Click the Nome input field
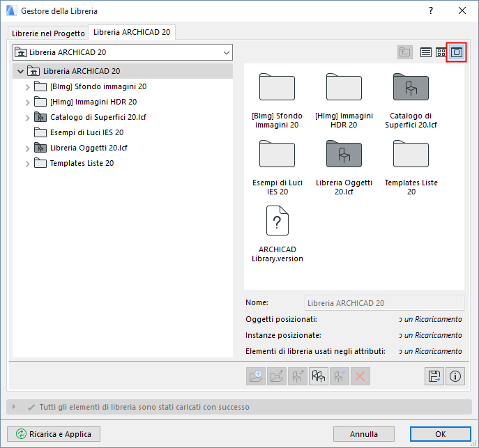The height and width of the screenshot is (448, 479). (x=384, y=303)
